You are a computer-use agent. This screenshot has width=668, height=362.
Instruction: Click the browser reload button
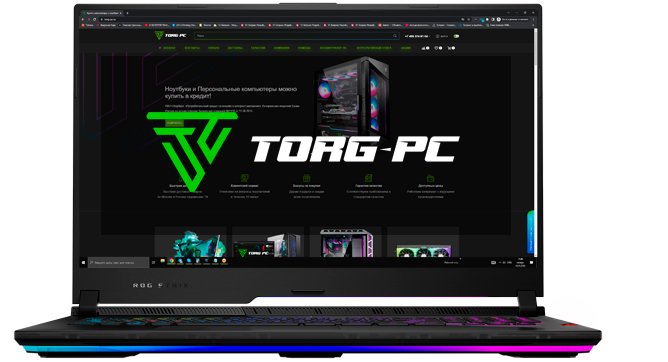95,19
